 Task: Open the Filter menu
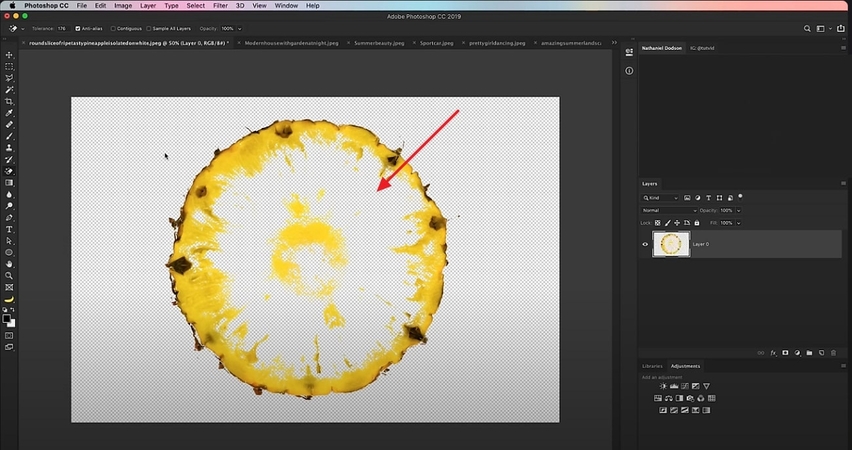(220, 5)
